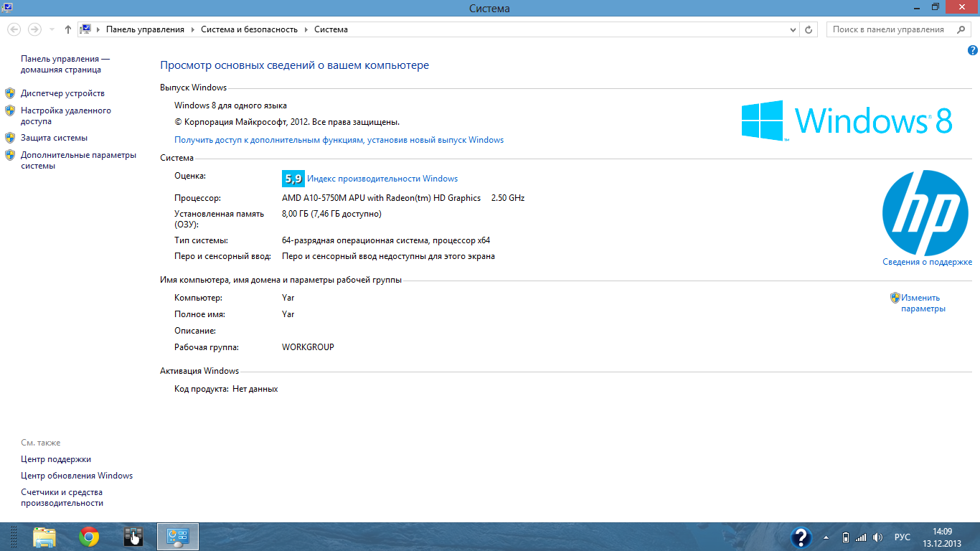Expand arrow after 'Панель управления' breadcrumb
The image size is (980, 551).
192,29
